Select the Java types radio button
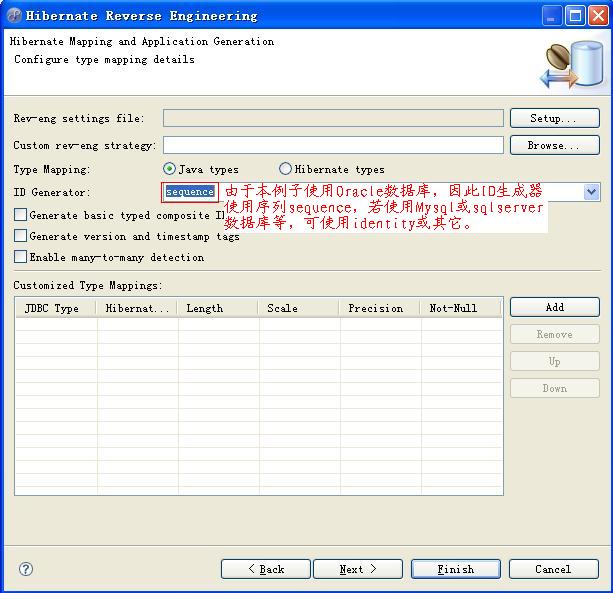 169,169
